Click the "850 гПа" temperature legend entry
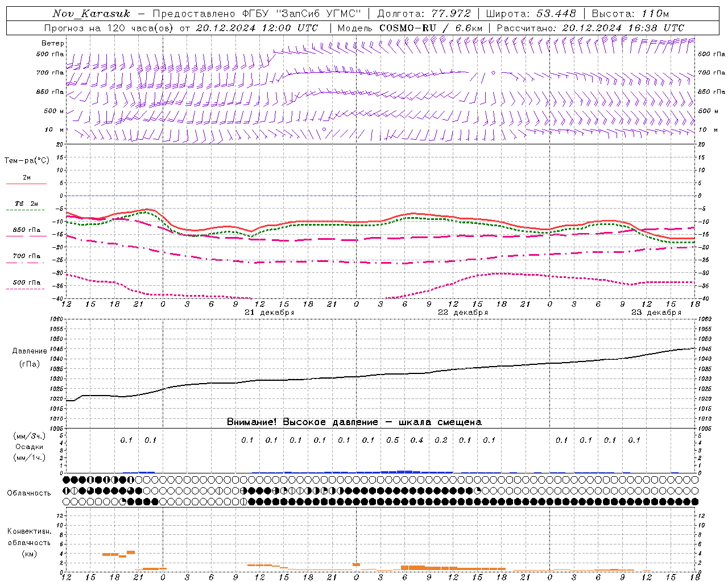Image resolution: width=728 pixels, height=582 pixels. coord(27,230)
